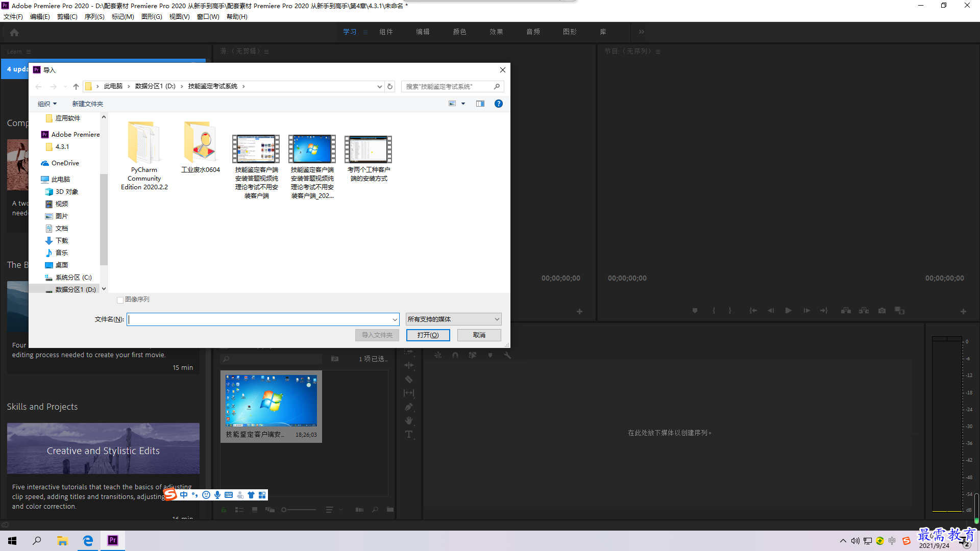Select the 工业废水0604 folder
Screen dimensions: 980x551
(x=201, y=147)
